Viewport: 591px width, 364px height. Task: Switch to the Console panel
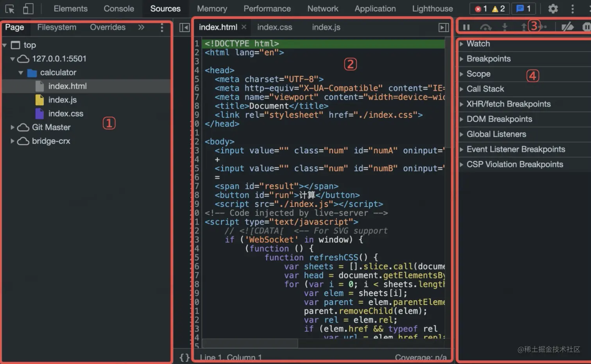[x=119, y=9]
